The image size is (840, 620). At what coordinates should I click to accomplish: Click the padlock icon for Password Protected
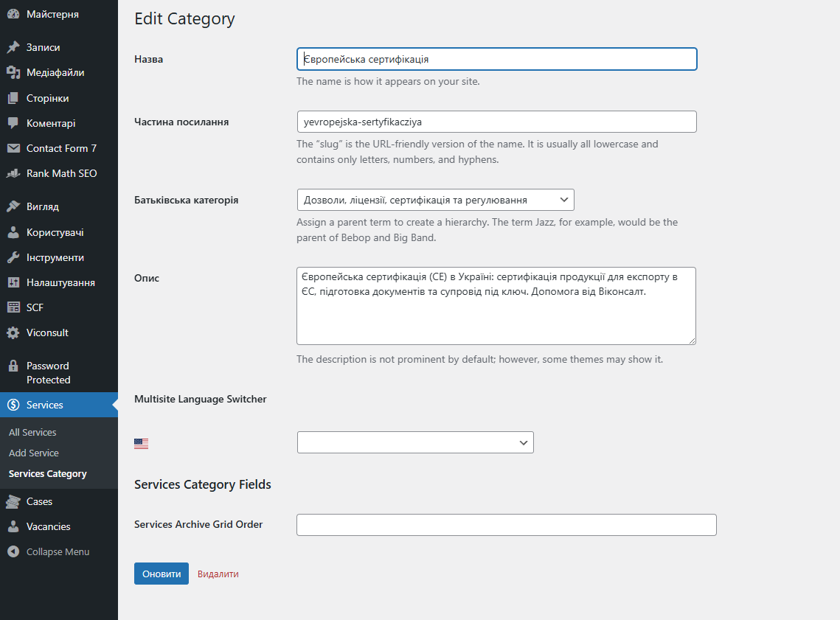pyautogui.click(x=13, y=366)
